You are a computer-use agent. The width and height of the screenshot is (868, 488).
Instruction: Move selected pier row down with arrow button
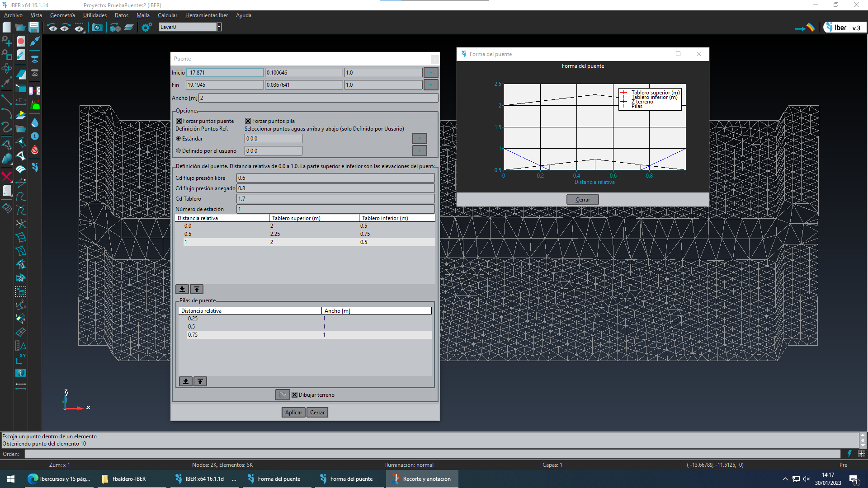[186, 381]
